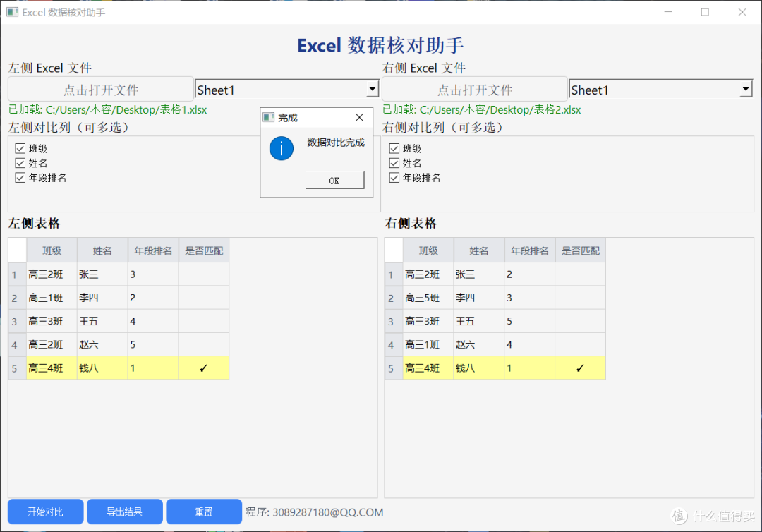Select row header 2 in left table

[17, 298]
